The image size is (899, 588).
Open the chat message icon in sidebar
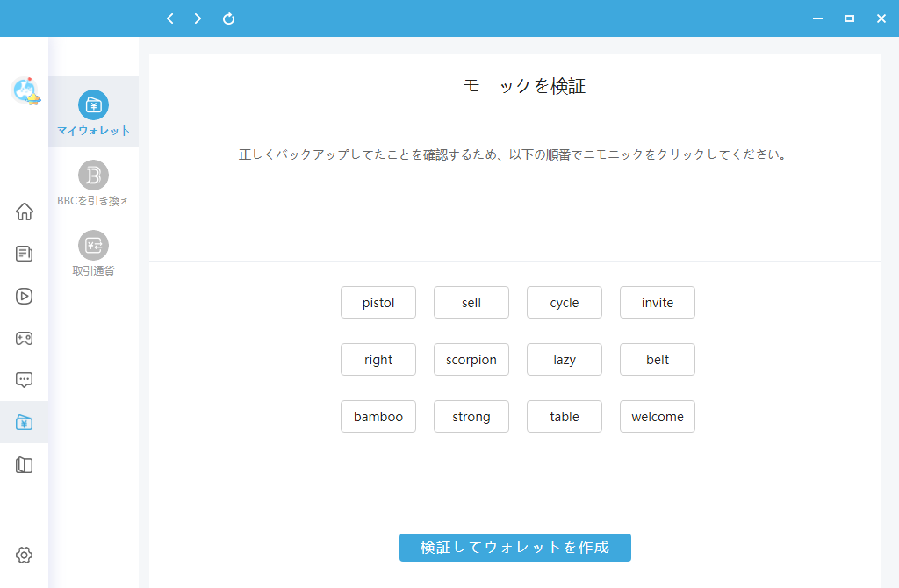(25, 380)
